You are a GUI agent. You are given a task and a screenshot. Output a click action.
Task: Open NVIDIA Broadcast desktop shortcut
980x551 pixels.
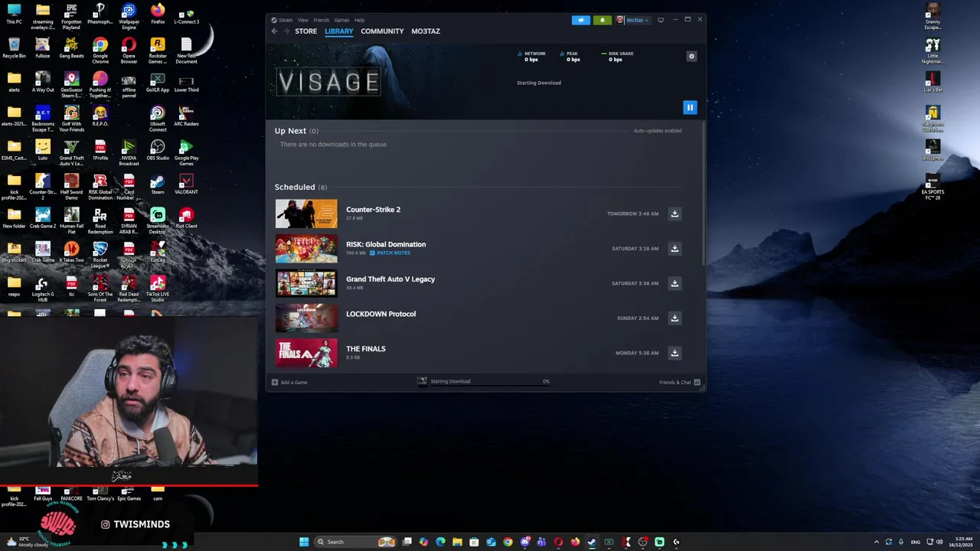[x=129, y=153]
